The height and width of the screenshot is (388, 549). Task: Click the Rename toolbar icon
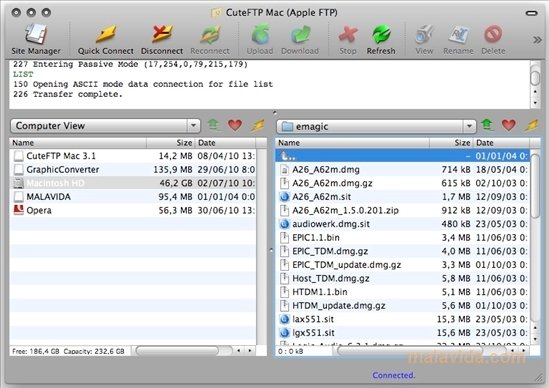pos(458,34)
